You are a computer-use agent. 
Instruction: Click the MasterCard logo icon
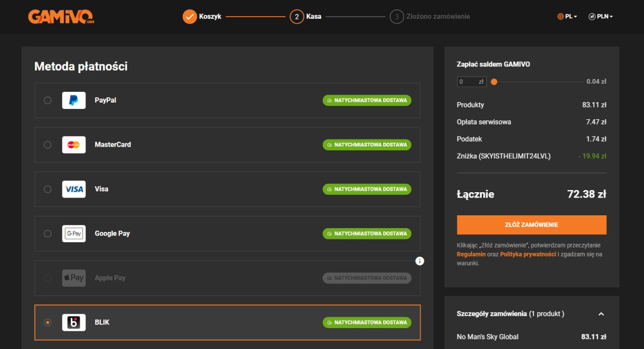point(74,145)
